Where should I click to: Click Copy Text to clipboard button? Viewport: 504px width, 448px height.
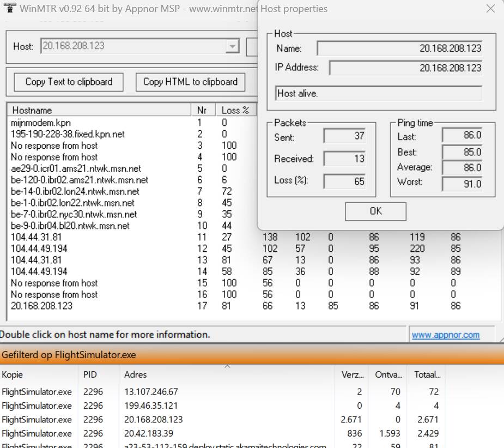(69, 82)
